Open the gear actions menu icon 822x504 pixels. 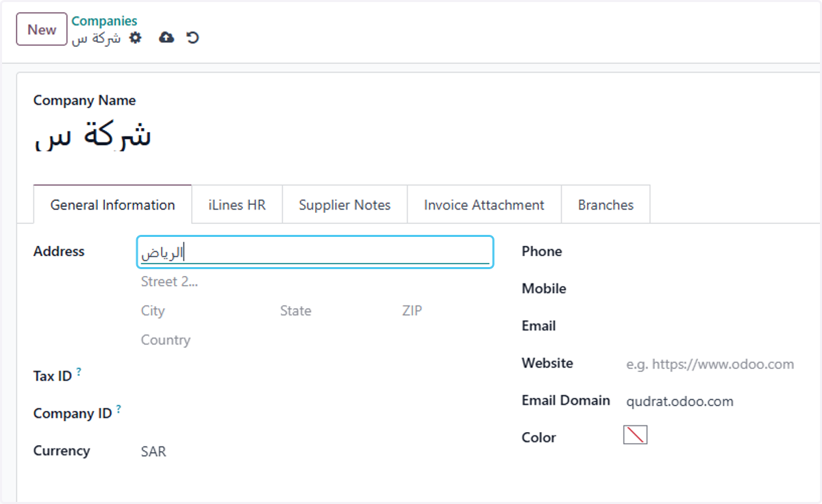click(x=136, y=38)
